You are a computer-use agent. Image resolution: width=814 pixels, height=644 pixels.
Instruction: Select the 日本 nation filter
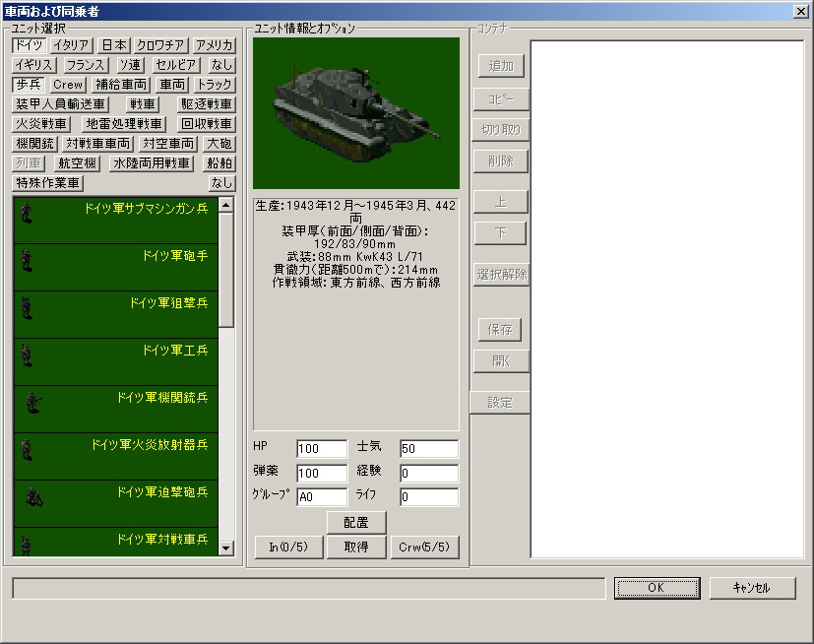click(113, 45)
